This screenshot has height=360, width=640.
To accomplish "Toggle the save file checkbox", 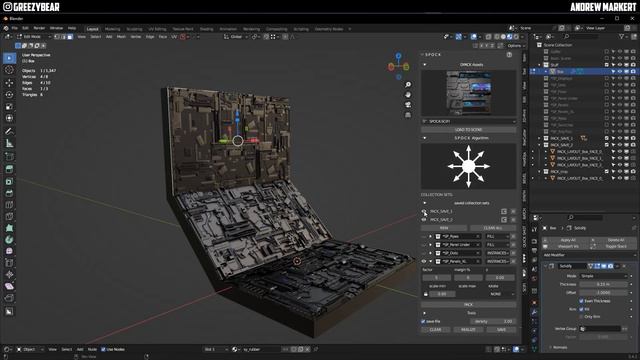I will [423, 322].
